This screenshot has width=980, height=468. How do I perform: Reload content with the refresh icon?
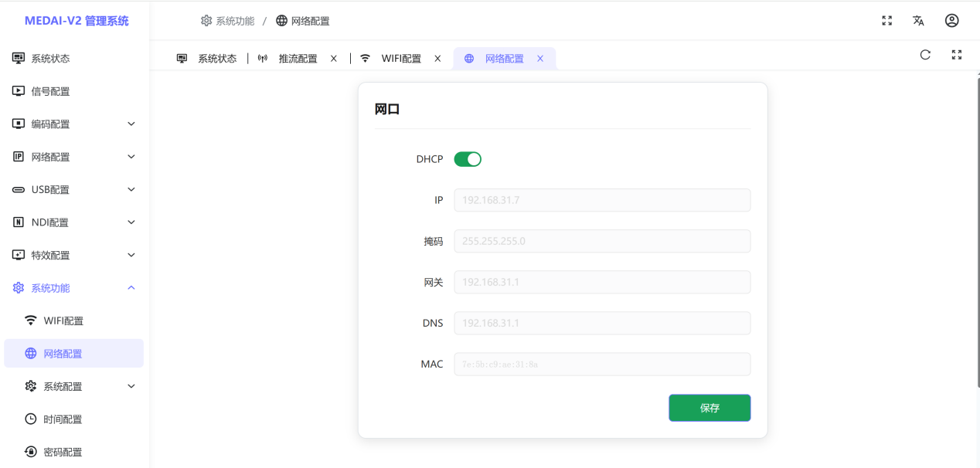click(x=925, y=55)
